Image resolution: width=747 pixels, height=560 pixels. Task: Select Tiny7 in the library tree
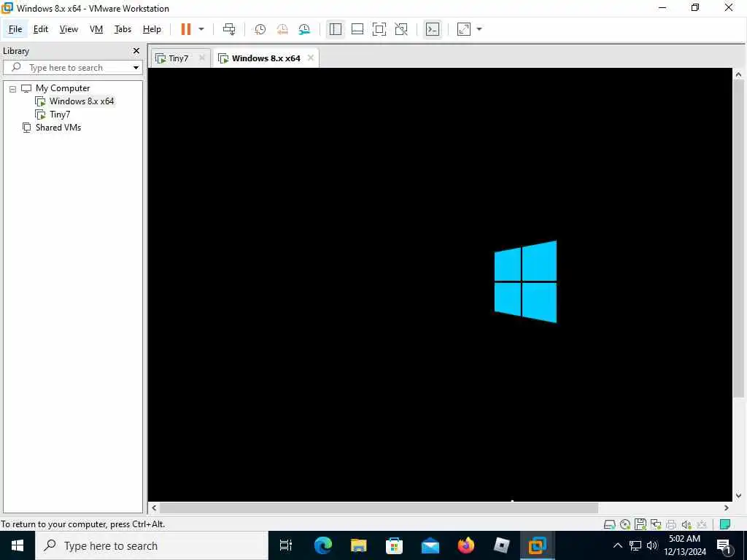point(60,114)
